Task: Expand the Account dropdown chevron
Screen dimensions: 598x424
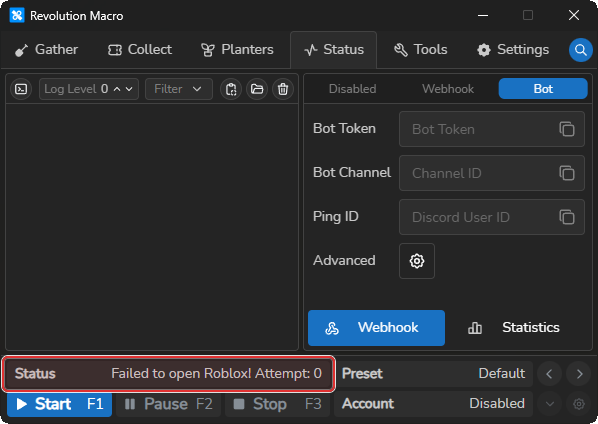Action: [550, 404]
